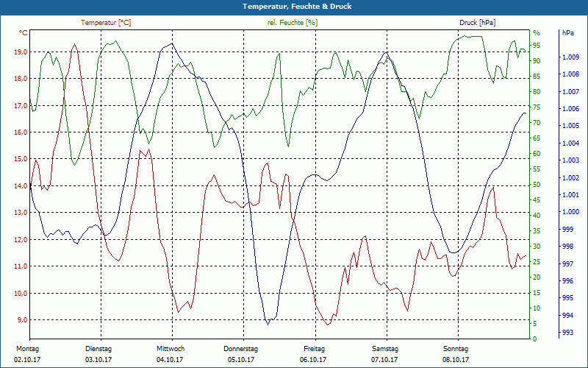Click the '08.10.17' date label
588x368 pixels.
[456, 360]
